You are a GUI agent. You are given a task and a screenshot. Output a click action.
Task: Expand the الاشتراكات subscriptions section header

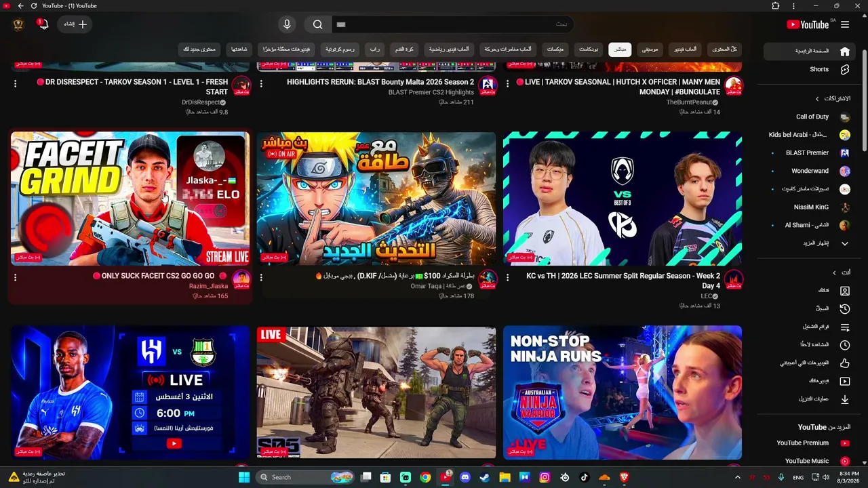point(833,98)
